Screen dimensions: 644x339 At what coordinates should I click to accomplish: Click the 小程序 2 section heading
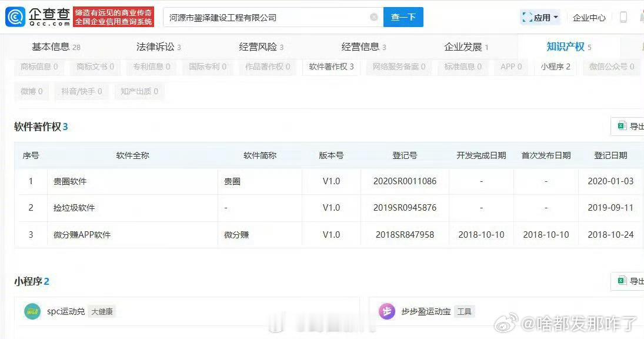click(32, 281)
